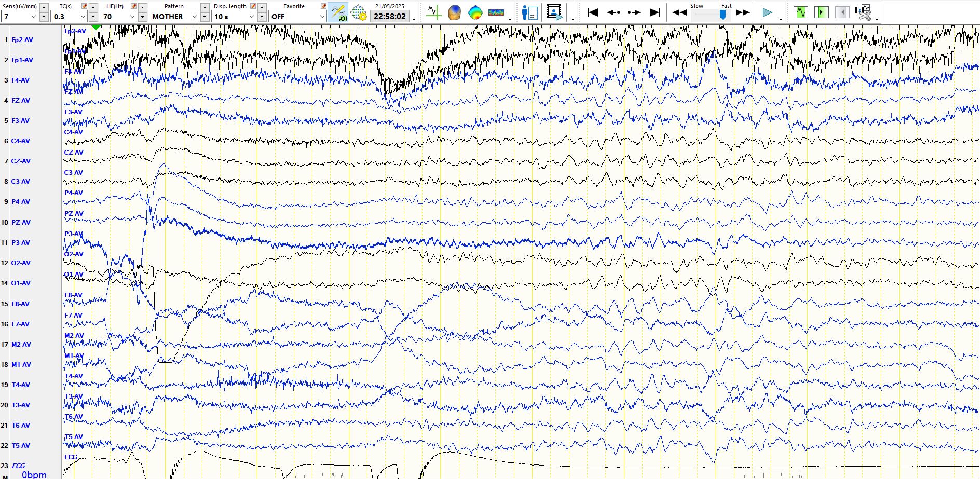The height and width of the screenshot is (479, 980).
Task: Click the TC(s) up stepper arrow
Action: pos(93,7)
